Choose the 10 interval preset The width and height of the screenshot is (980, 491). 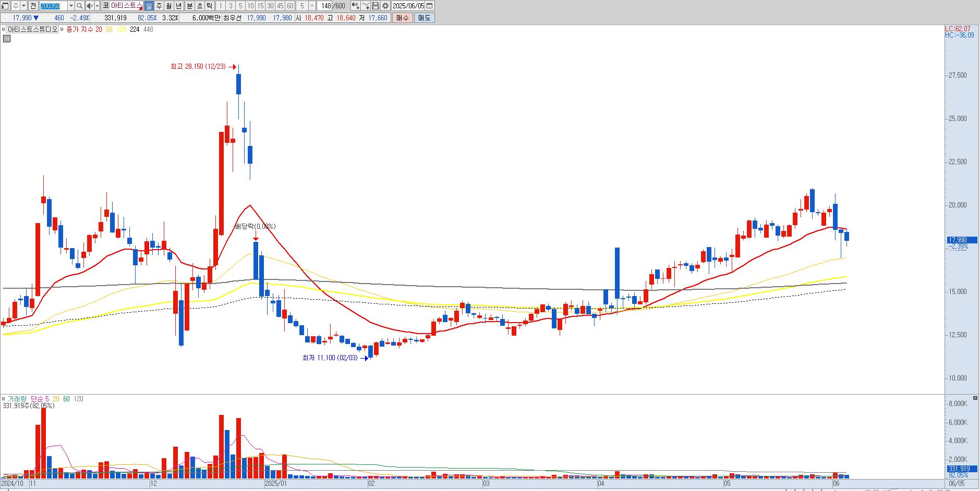pyautogui.click(x=250, y=6)
